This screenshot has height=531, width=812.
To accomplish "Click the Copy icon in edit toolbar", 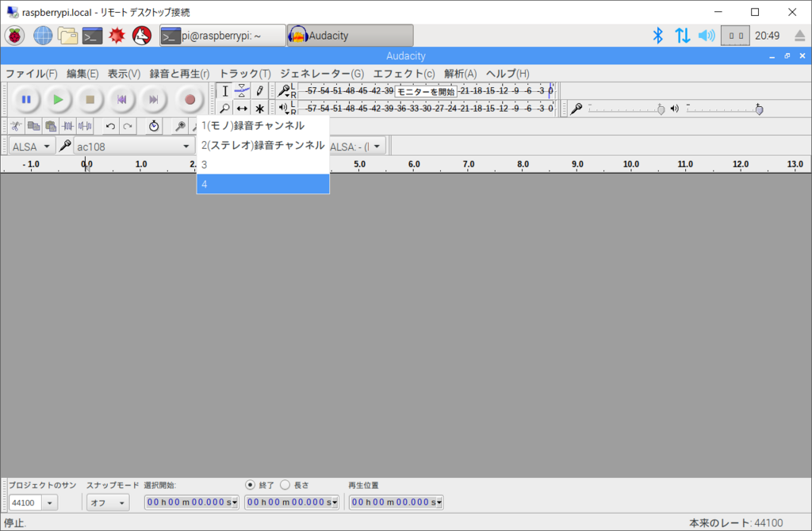I will coord(33,126).
